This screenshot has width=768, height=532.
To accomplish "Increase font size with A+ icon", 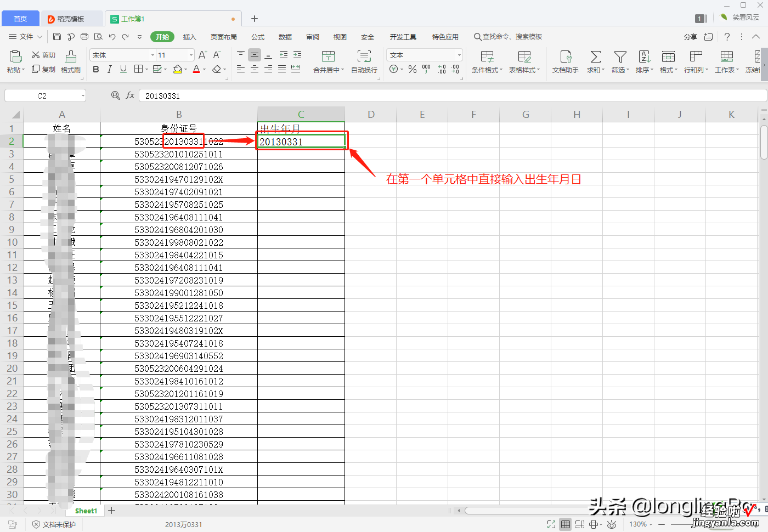I will tap(202, 55).
